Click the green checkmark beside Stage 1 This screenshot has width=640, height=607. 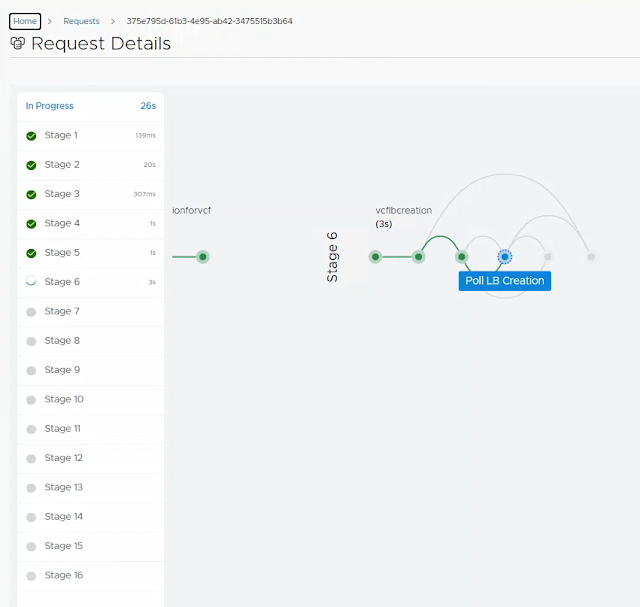(31, 136)
